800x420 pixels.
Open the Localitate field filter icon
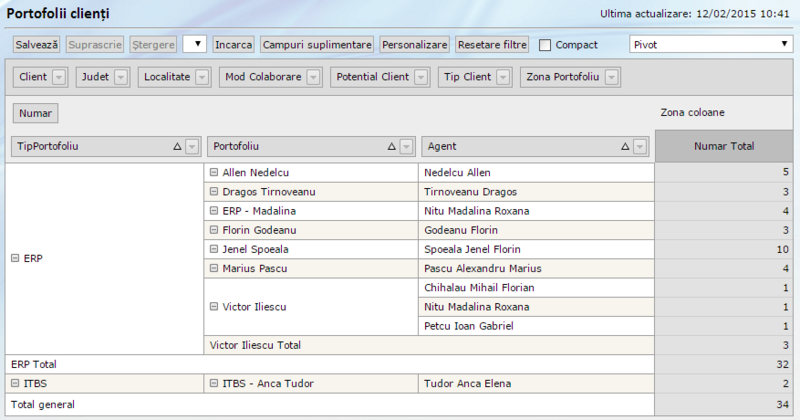[201, 77]
